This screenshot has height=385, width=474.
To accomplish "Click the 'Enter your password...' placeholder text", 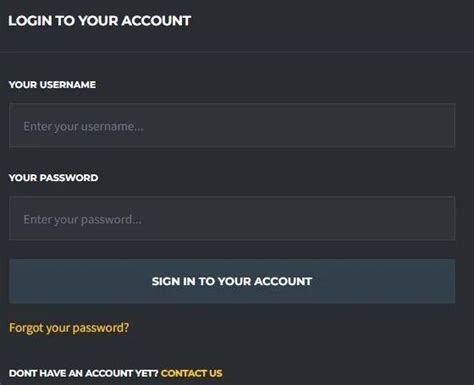I will point(82,220).
